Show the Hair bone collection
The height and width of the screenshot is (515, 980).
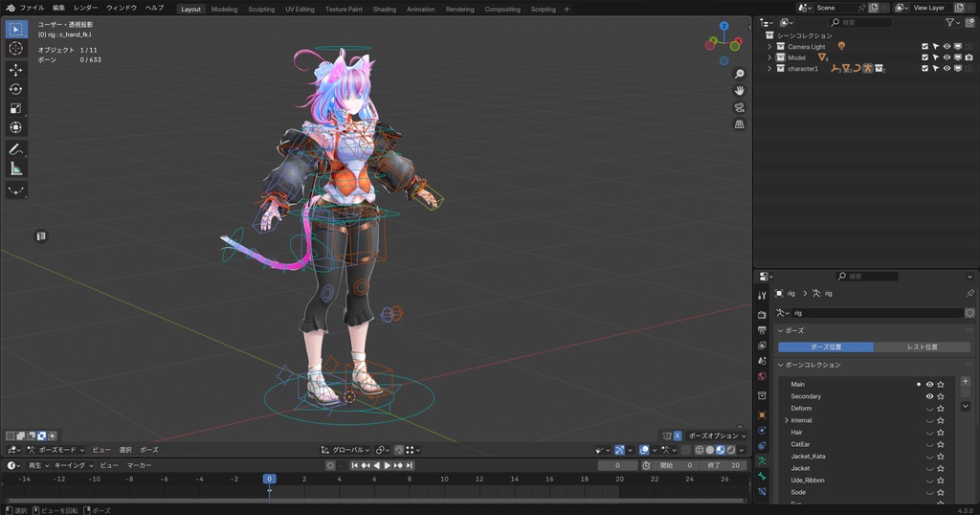(x=929, y=433)
